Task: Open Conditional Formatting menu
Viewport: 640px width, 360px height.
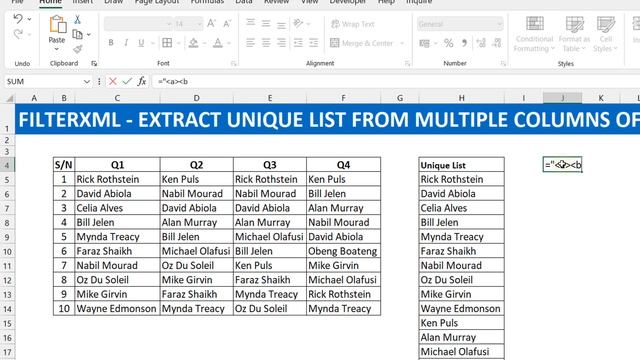Action: (534, 34)
